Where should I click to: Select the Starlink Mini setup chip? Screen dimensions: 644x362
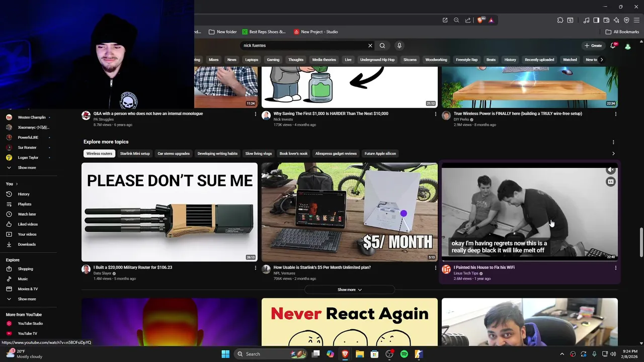pos(135,153)
